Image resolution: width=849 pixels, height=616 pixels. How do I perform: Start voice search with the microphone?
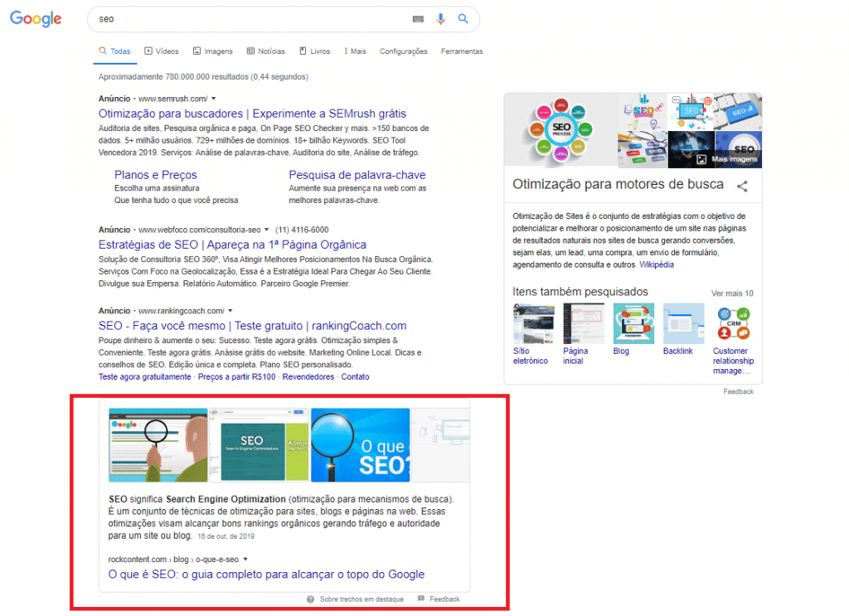[x=441, y=19]
